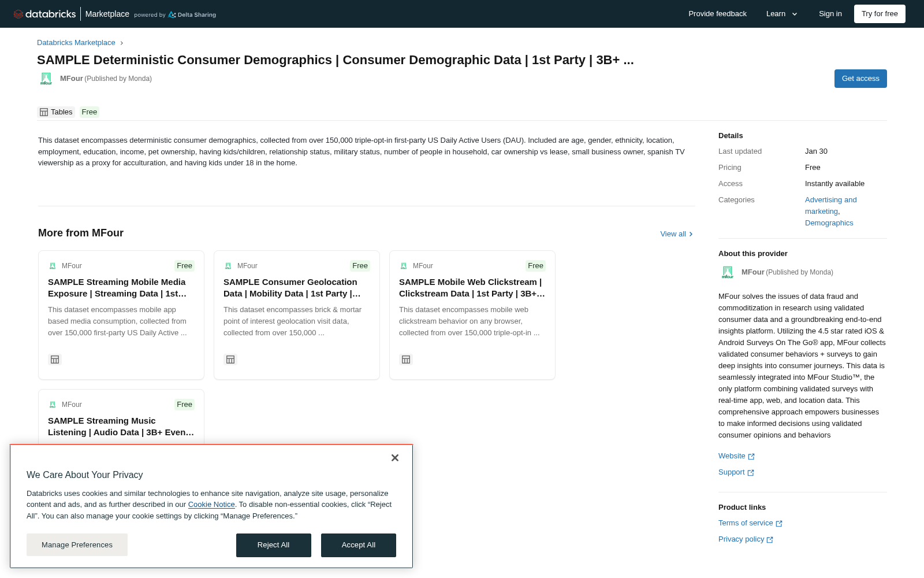
Task: Click the 'Product links' heading
Action: coord(742,507)
